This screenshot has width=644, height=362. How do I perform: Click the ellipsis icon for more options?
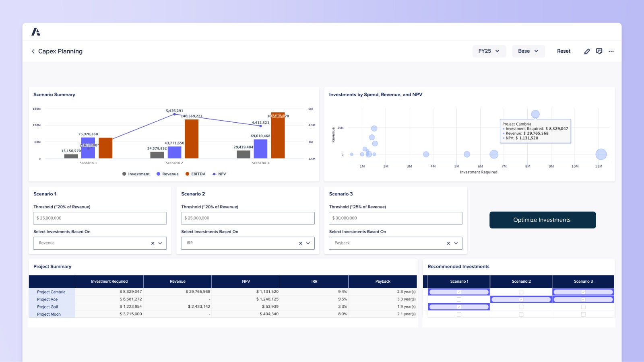pyautogui.click(x=611, y=51)
